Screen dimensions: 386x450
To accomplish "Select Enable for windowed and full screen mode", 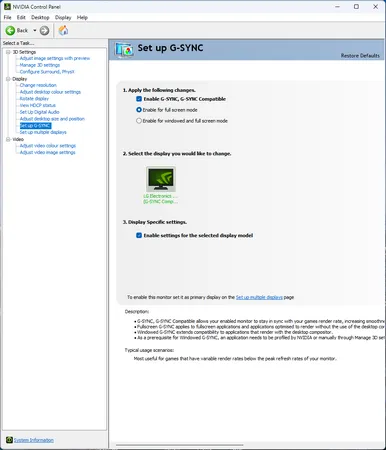I will pos(139,121).
